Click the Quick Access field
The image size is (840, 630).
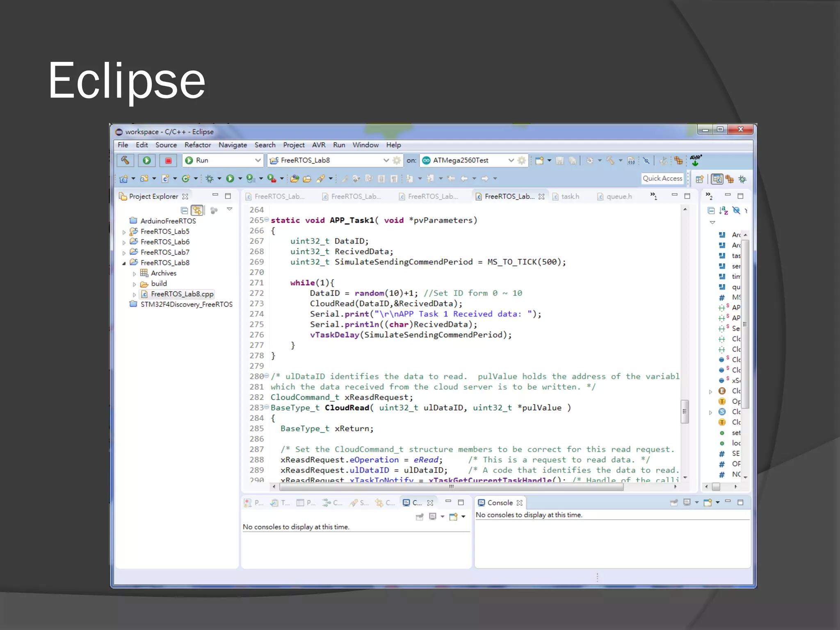(x=662, y=178)
